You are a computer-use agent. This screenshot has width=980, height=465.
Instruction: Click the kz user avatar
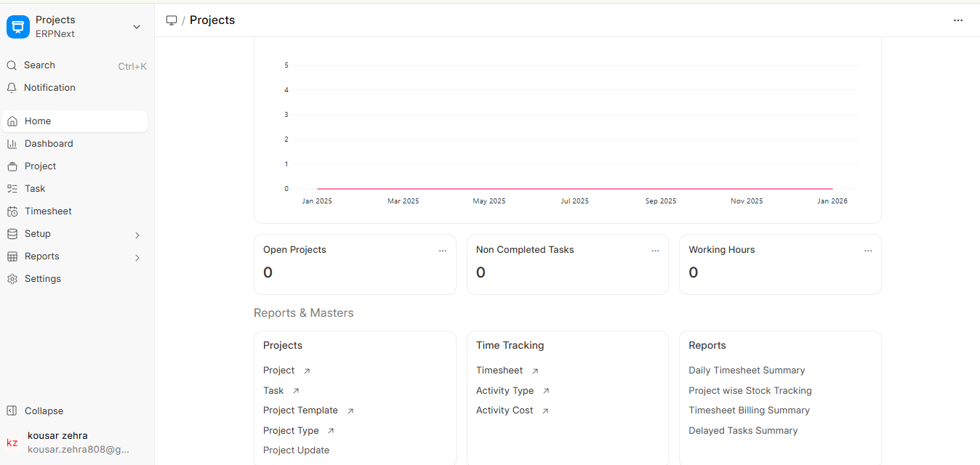pos(12,442)
